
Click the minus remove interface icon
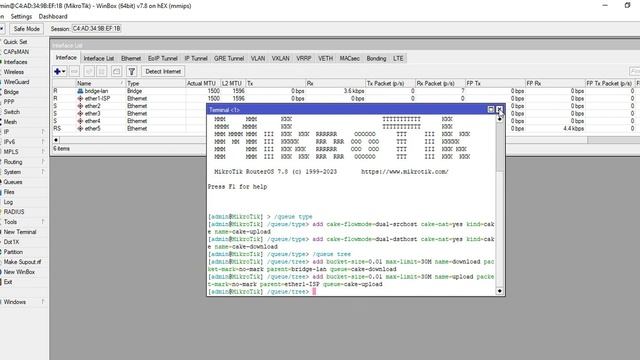74,71
